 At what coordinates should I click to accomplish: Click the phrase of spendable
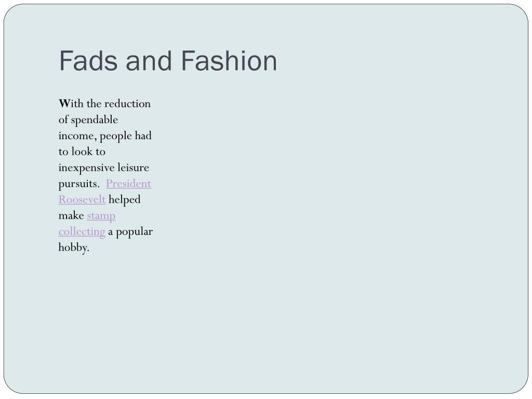tap(88, 120)
